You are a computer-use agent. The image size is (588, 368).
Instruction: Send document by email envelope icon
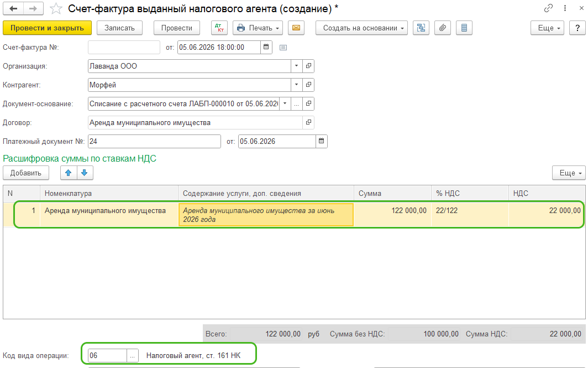(x=296, y=28)
